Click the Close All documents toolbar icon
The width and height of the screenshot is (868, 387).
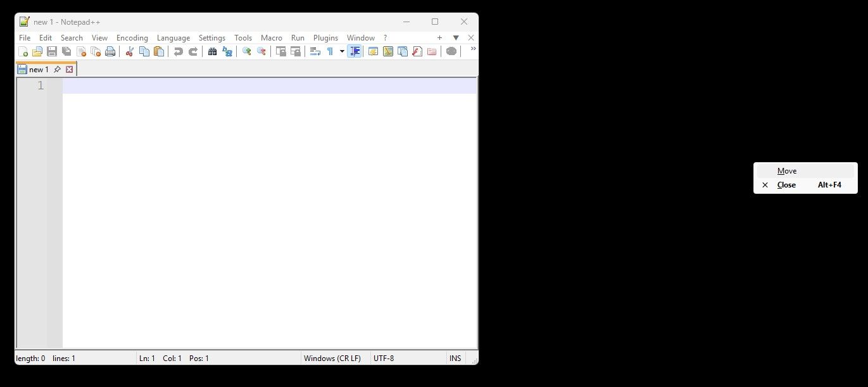(96, 51)
